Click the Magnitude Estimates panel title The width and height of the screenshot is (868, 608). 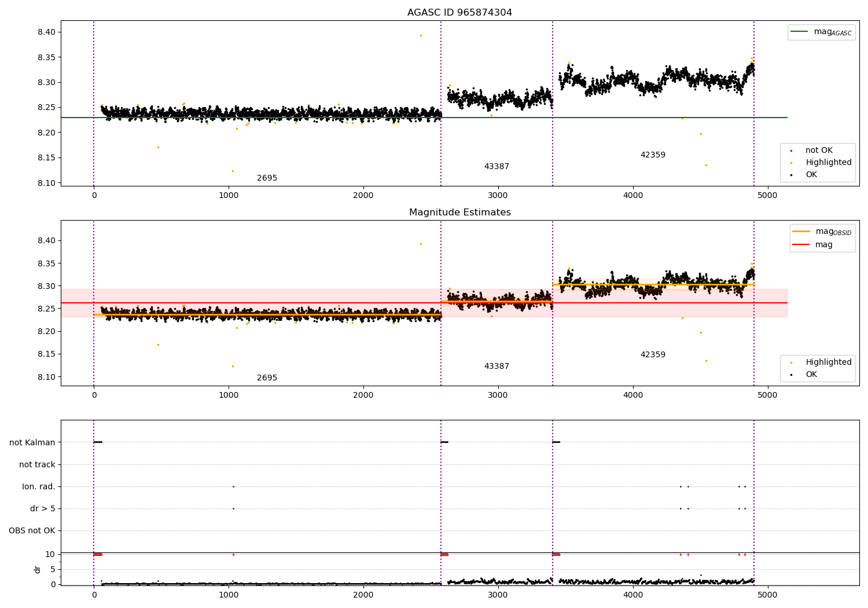[459, 213]
